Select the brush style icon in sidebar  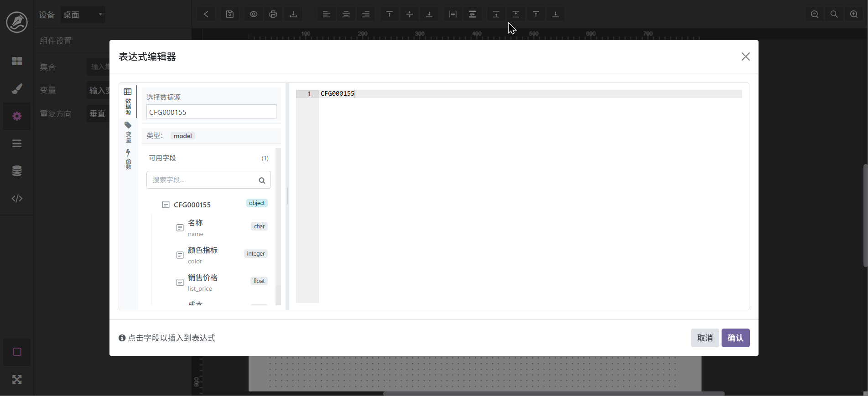tap(17, 88)
